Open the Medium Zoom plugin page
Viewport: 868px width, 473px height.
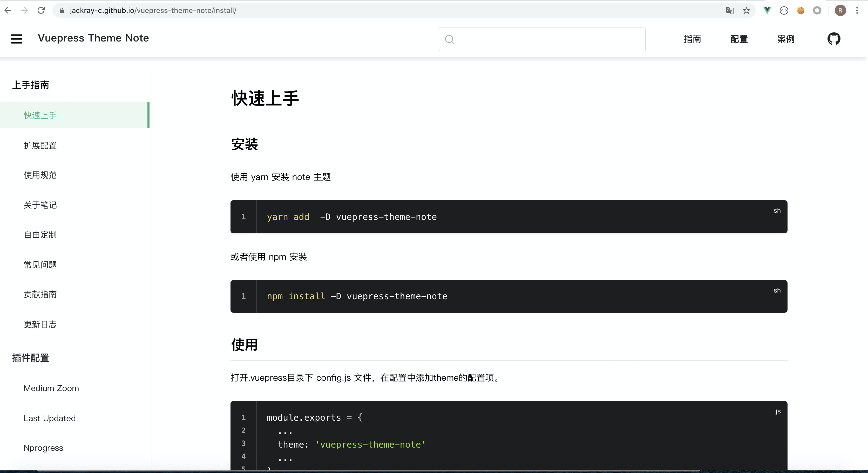[51, 388]
